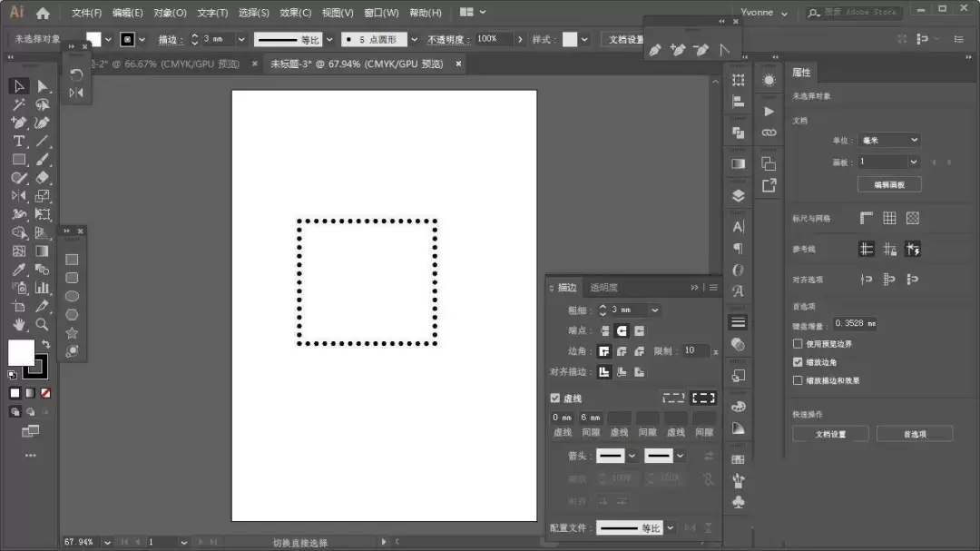Select the Eraser tool
Image resolution: width=980 pixels, height=551 pixels.
42,178
